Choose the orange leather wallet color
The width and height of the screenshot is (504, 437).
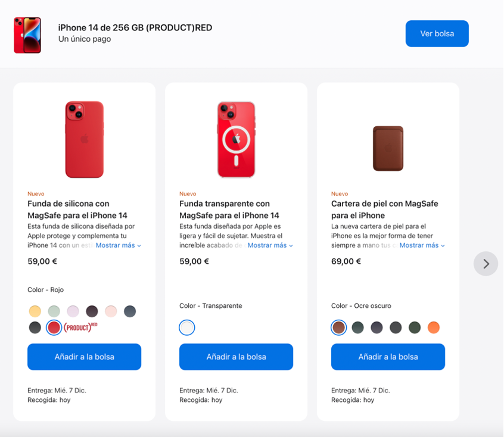pos(433,327)
